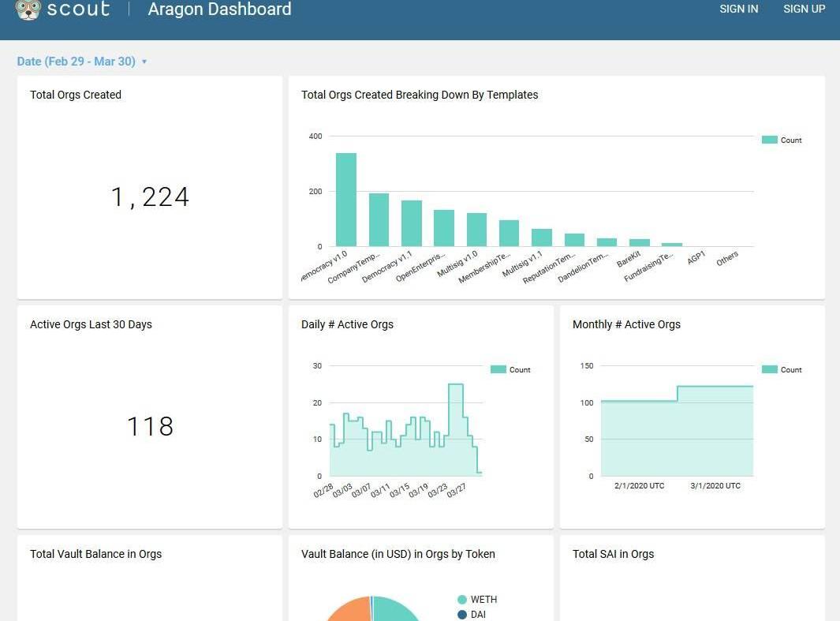Click the 02/28 date label on daily chart

point(323,491)
